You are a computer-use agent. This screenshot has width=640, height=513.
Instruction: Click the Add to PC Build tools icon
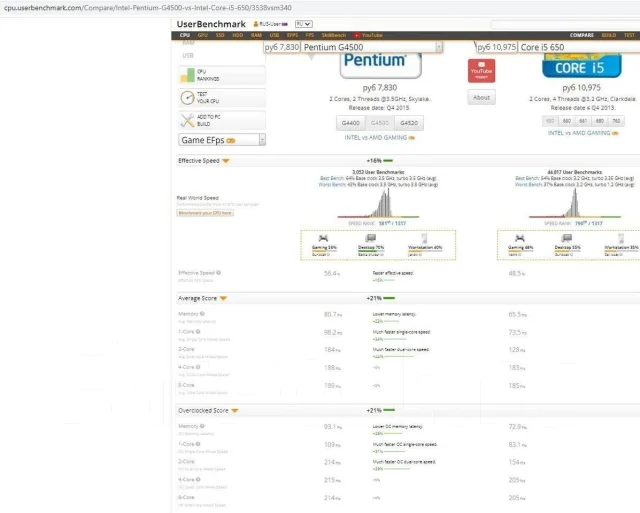[x=187, y=120]
